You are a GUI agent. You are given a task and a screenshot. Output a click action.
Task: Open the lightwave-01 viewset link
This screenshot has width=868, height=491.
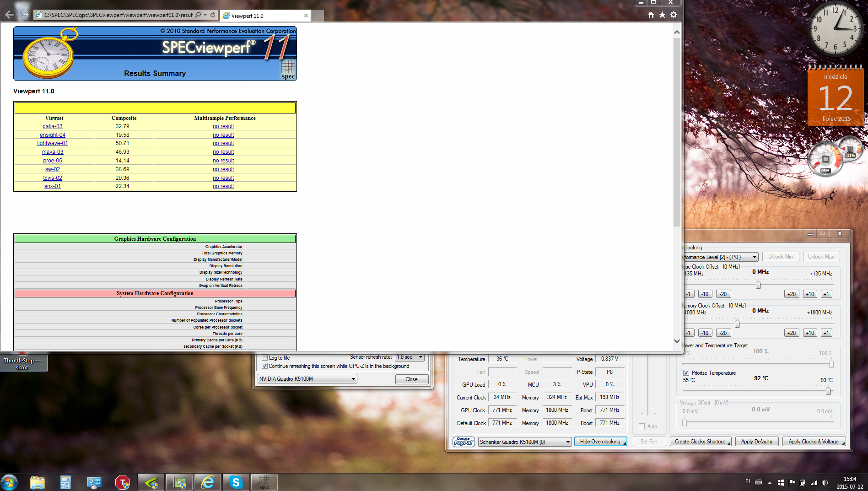pos(53,143)
